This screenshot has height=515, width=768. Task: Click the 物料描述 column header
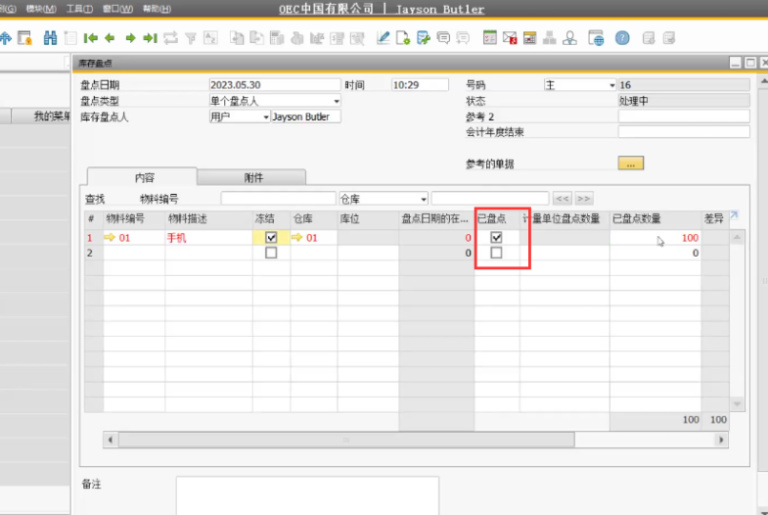tap(209, 219)
